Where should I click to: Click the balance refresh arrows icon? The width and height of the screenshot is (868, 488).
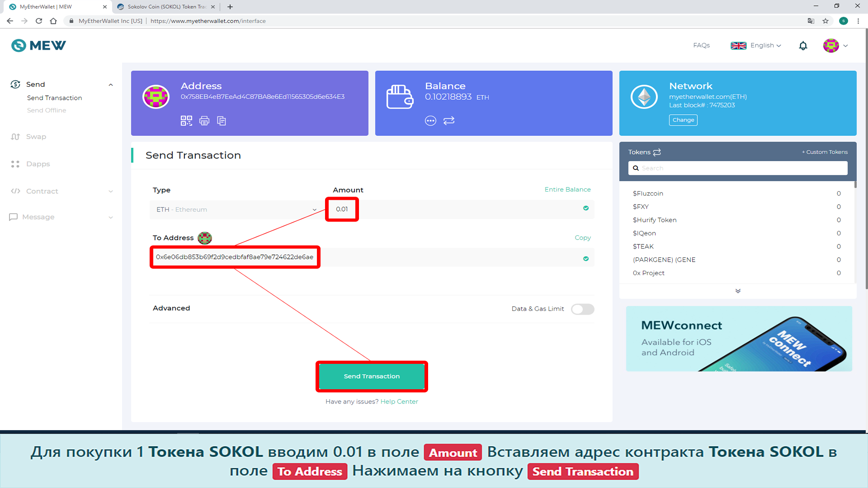point(449,121)
